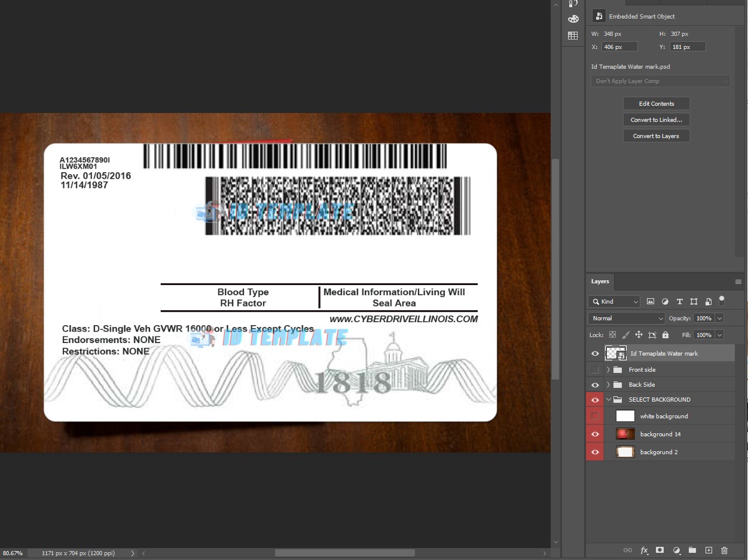Screen dimensions: 748x560
Task: Expand the Back Side group
Action: click(x=608, y=385)
